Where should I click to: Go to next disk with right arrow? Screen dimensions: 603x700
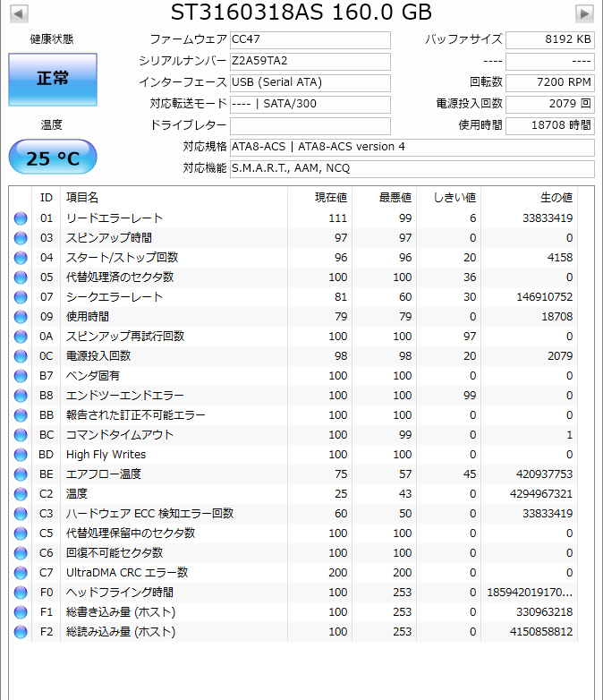coord(584,13)
